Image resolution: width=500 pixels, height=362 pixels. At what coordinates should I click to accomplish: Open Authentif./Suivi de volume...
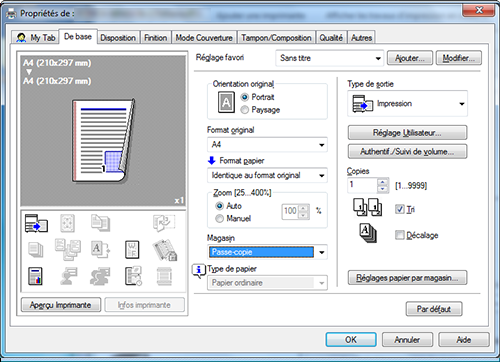point(407,152)
